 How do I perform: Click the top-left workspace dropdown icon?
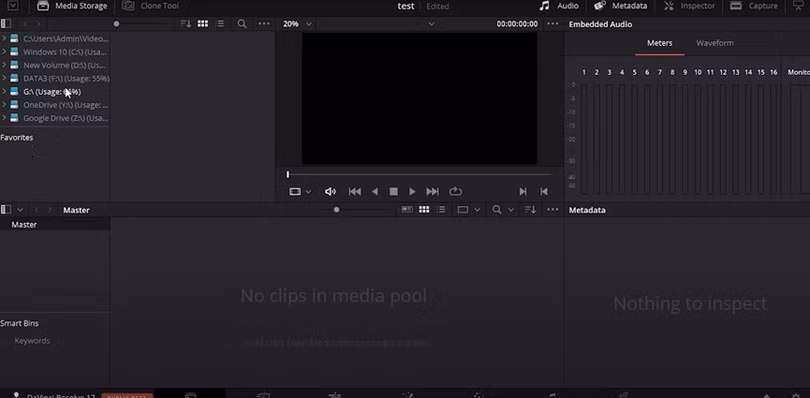coord(12,6)
